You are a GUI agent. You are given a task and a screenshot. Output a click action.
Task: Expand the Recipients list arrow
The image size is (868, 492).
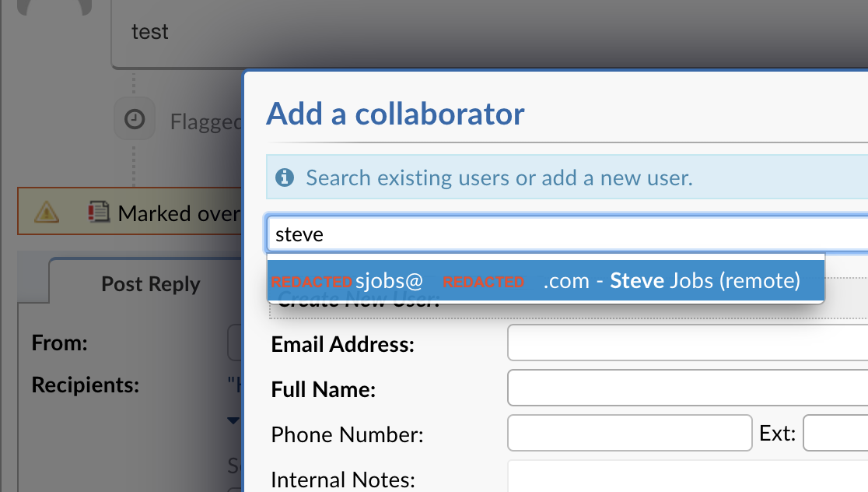pos(233,420)
